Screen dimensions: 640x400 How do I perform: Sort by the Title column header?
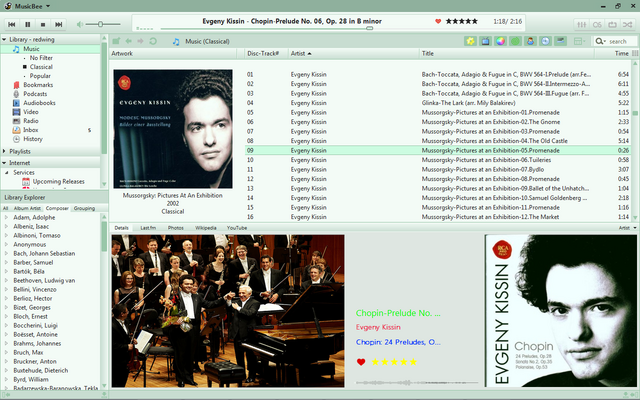tap(507, 53)
